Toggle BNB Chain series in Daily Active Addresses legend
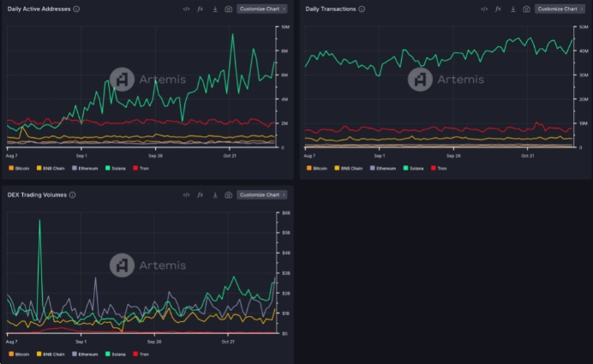 (51, 168)
